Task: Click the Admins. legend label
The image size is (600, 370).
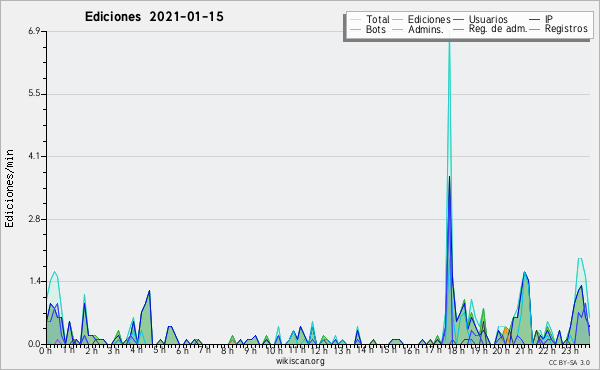Action: (425, 29)
